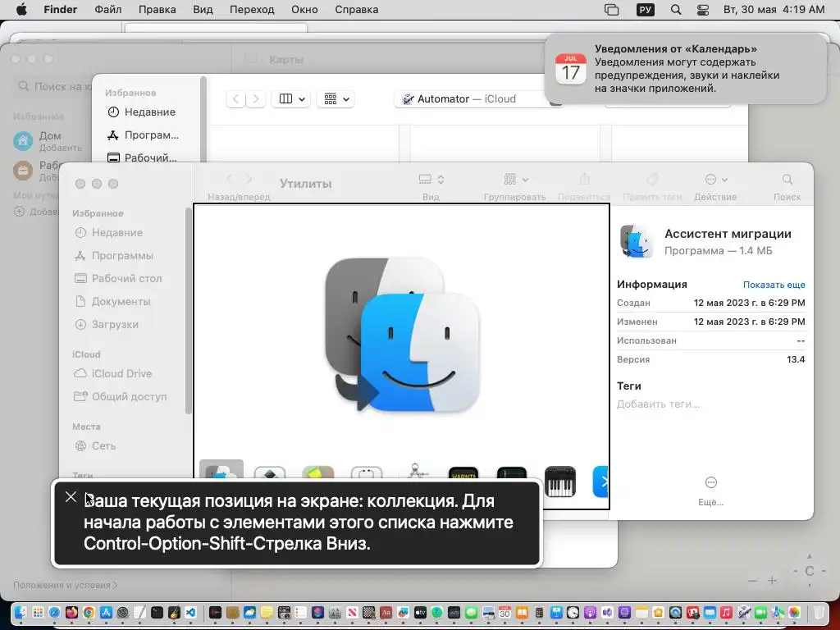Viewport: 840px width, 630px height.
Task: Open the Группировать dropdown in Утилиты toolbar
Action: [x=516, y=180]
